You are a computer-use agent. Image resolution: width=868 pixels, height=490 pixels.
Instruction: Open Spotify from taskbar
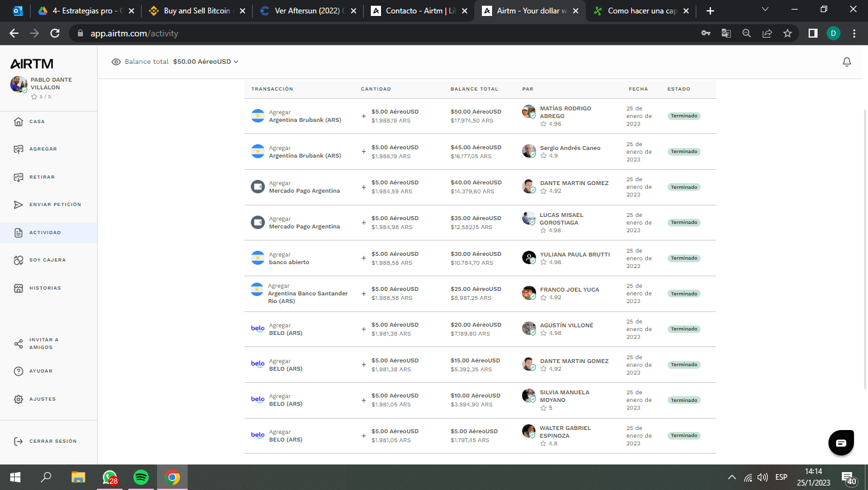(x=141, y=477)
